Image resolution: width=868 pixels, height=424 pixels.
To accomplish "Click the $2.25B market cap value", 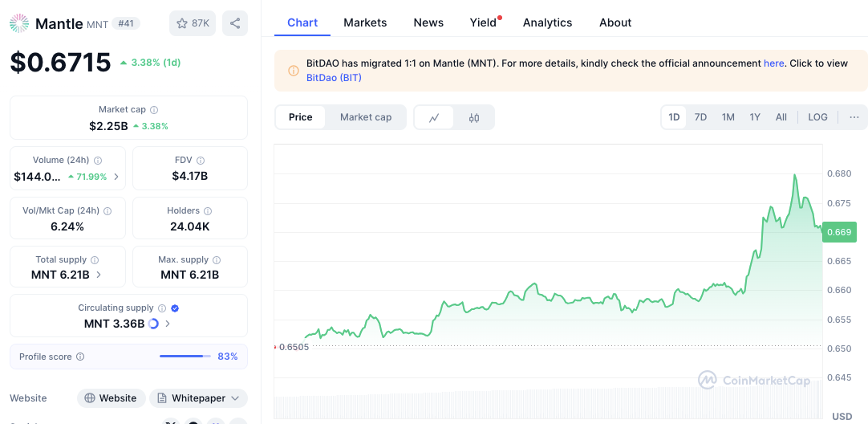I will pyautogui.click(x=108, y=126).
